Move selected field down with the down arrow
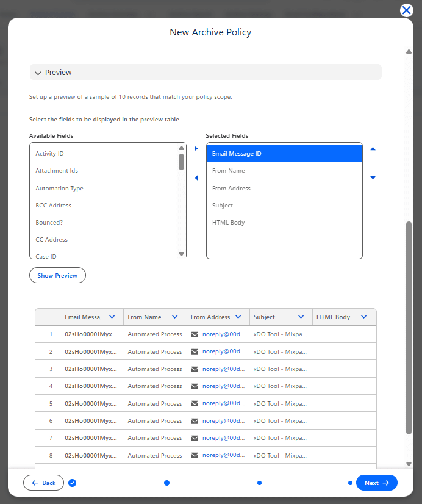This screenshot has height=504, width=422. coord(373,178)
